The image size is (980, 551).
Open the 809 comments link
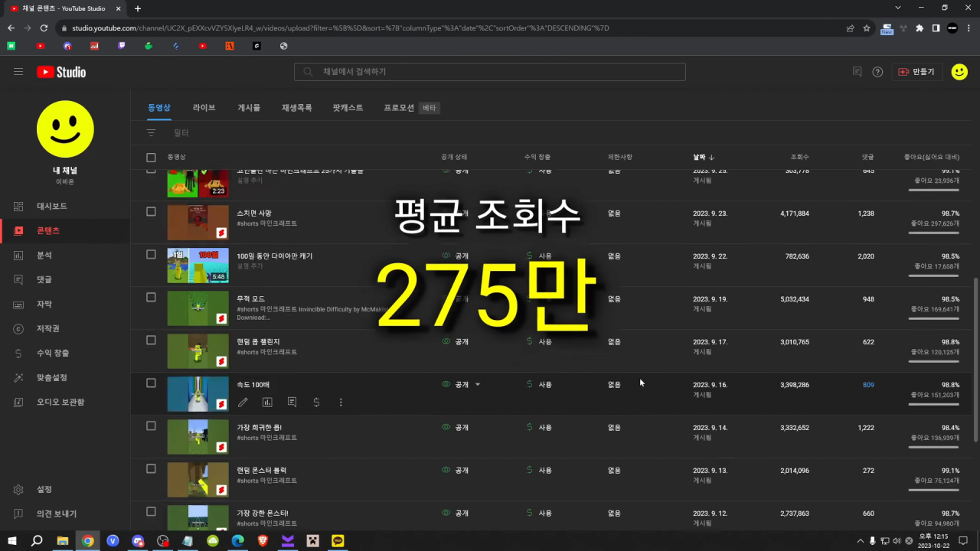868,385
